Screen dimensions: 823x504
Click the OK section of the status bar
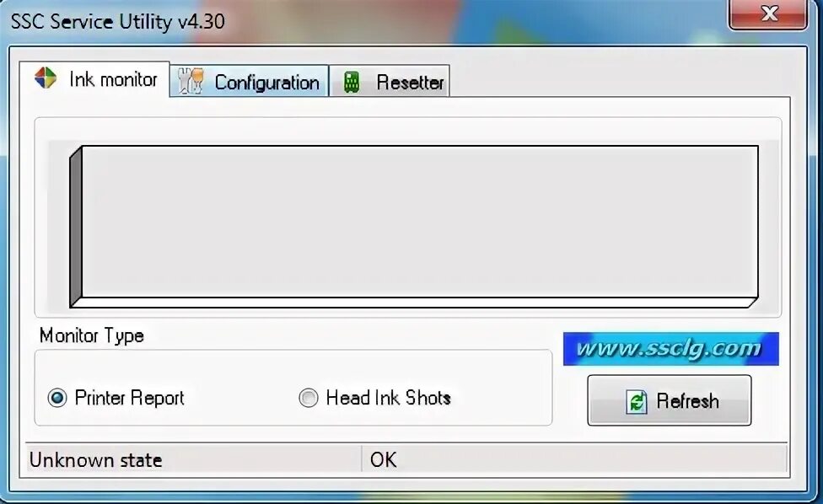pos(384,460)
